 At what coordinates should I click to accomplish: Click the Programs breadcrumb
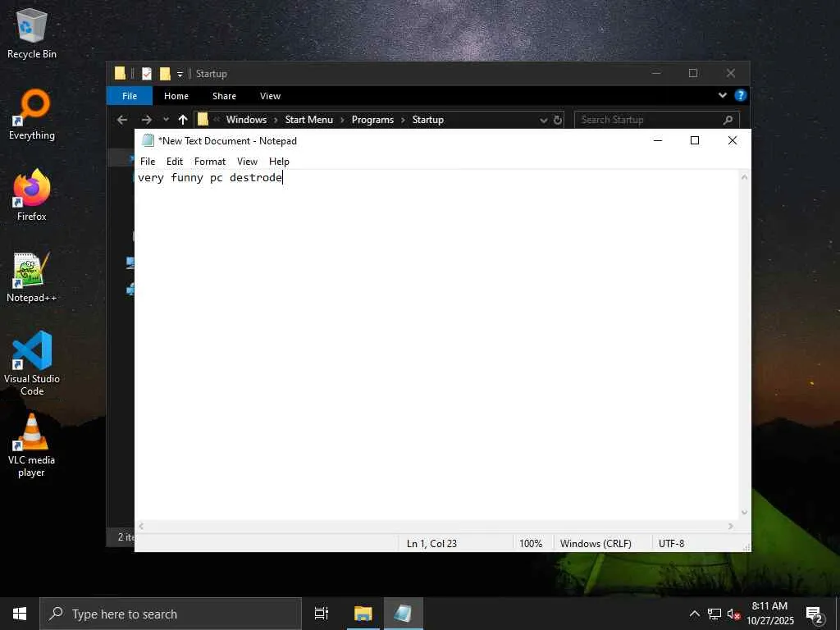pyautogui.click(x=373, y=120)
